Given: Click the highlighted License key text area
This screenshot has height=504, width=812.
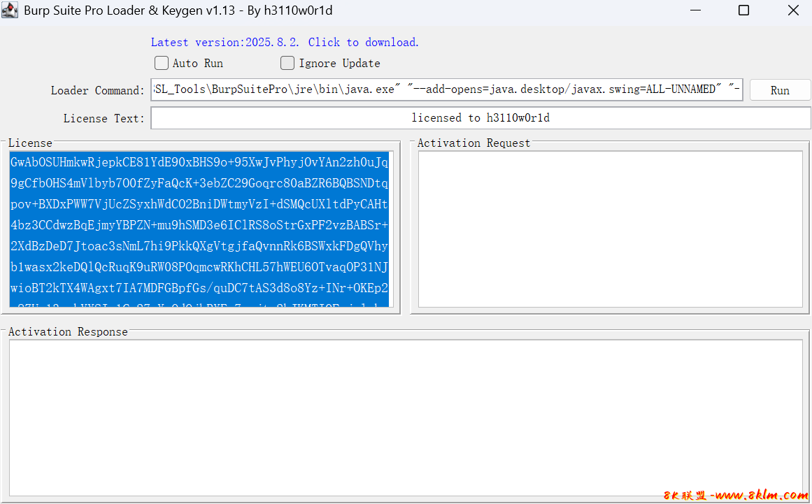Looking at the screenshot, I should pos(199,229).
